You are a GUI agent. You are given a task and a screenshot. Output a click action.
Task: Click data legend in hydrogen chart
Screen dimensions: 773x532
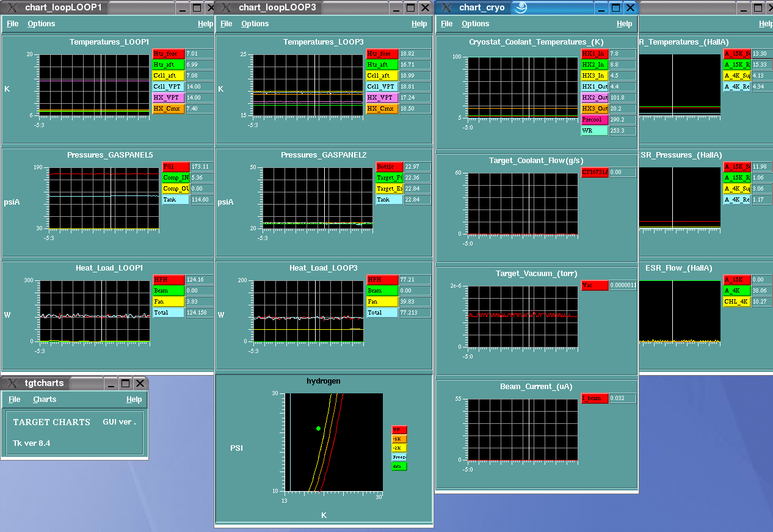[399, 466]
